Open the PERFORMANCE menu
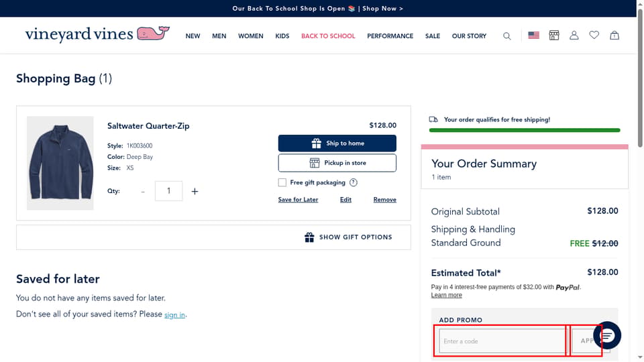This screenshot has width=644, height=362. tap(390, 36)
